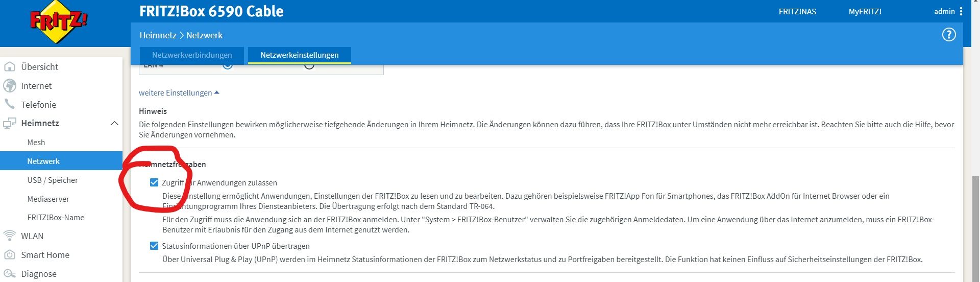Click Netzwerk in the breadcrumb
Image resolution: width=980 pixels, height=282 pixels.
click(204, 35)
